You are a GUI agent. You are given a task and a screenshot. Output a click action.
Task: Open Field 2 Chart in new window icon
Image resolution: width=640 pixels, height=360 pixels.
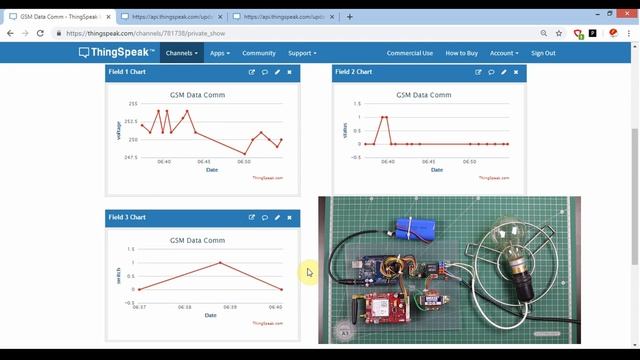478,72
